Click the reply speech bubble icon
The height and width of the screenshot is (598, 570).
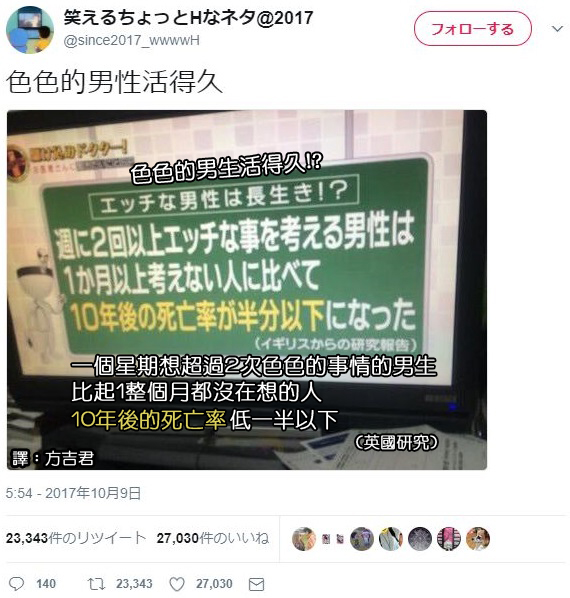(x=16, y=584)
